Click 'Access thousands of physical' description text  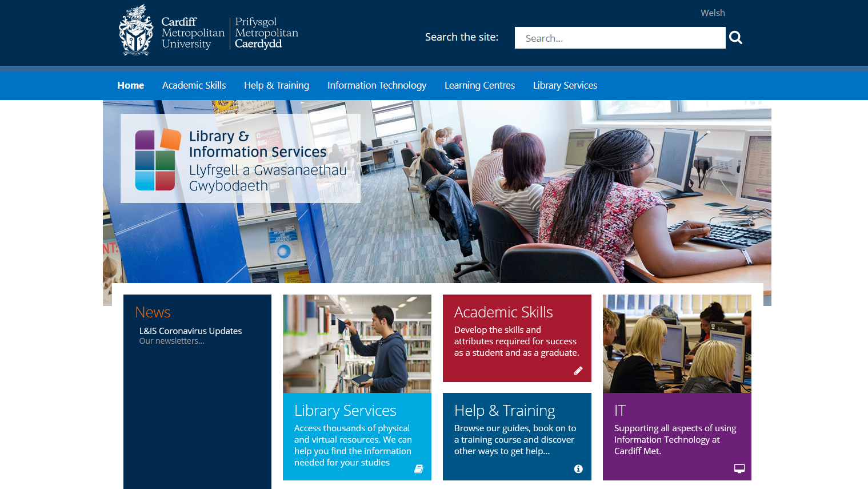tap(351, 428)
